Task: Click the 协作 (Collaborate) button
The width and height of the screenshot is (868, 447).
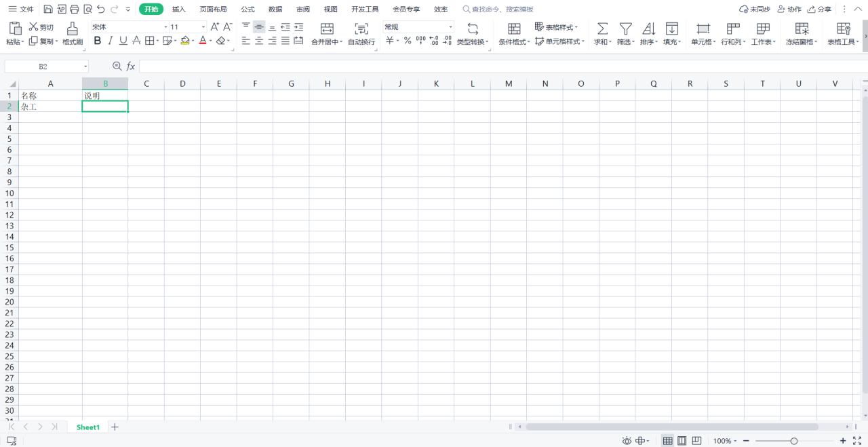Action: (x=789, y=9)
